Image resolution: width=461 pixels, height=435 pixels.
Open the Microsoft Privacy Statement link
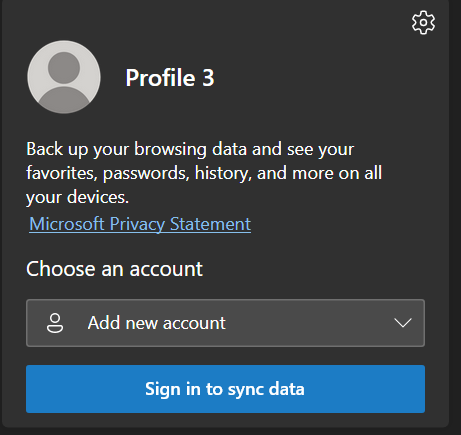140,224
